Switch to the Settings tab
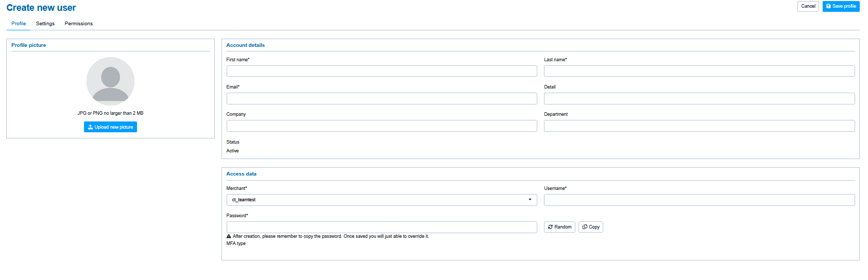Screen dimensions: 868x280 (x=45, y=24)
